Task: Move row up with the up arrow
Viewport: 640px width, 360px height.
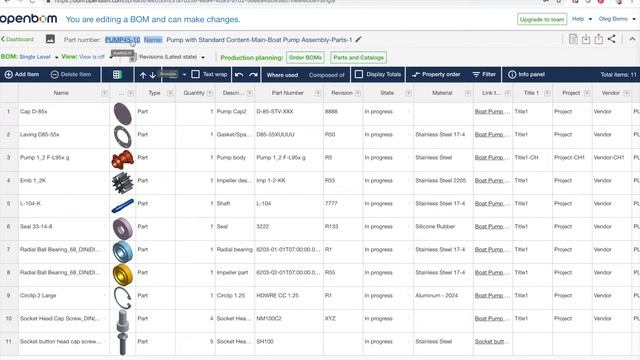Action: pos(143,75)
